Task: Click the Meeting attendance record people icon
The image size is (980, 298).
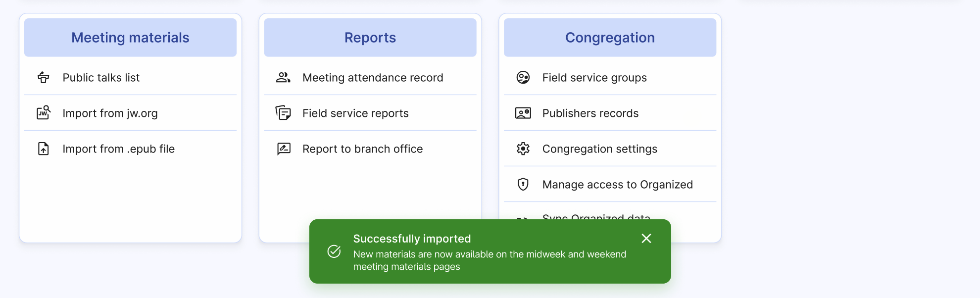Action: pyautogui.click(x=283, y=77)
